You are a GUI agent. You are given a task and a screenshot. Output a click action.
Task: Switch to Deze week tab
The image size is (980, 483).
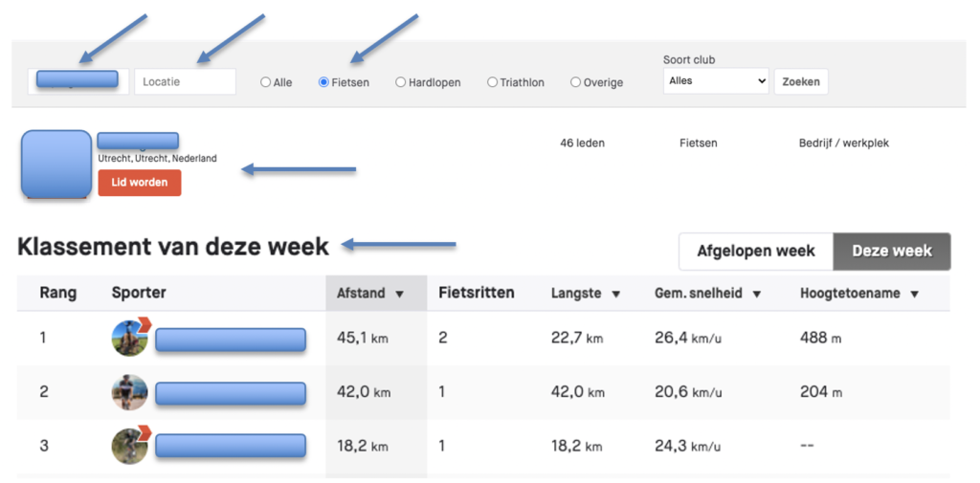coord(892,252)
